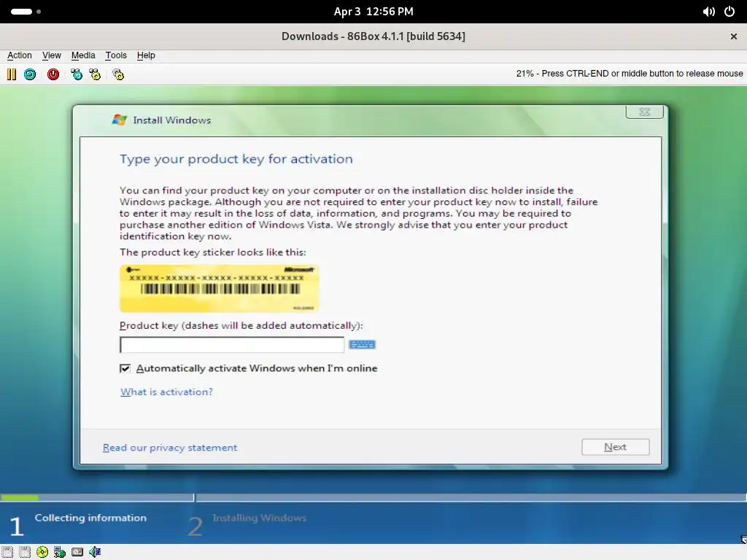Click 'Product key (dashes will be added automatically)' label
Screen dimensions: 747x560
241,326
